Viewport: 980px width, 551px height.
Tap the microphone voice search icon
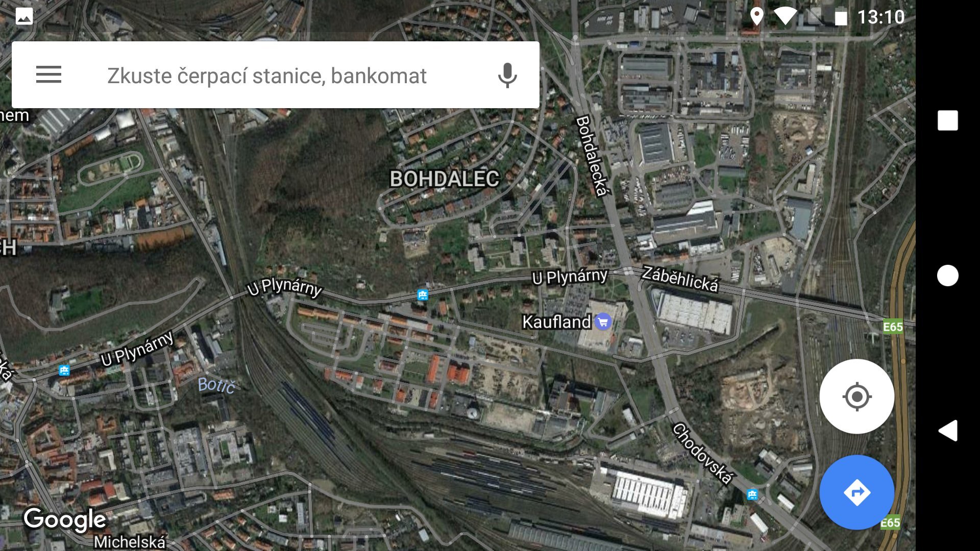coord(507,76)
